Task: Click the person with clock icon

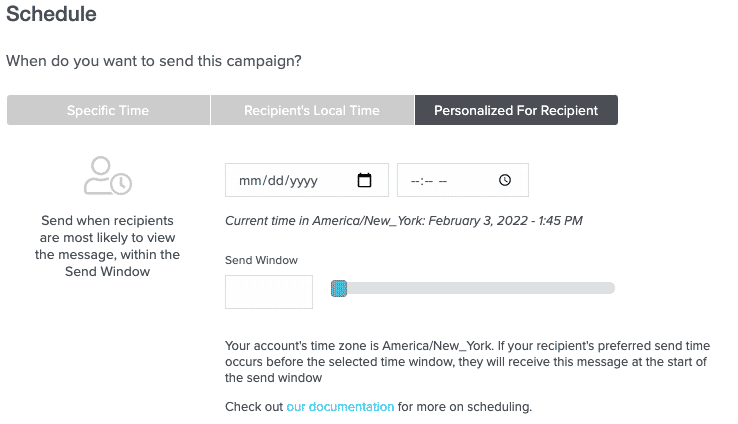Action: click(x=107, y=175)
